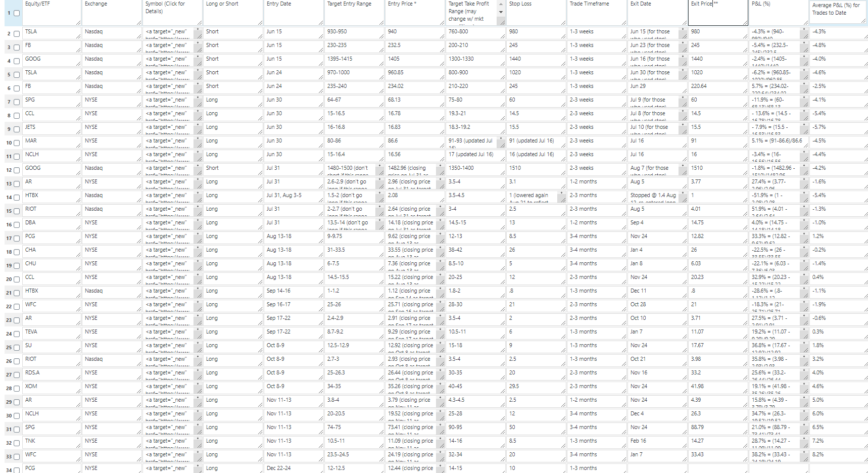Viewport: 868px width, 473px height.
Task: Click the '1480-1500 (don't' entry range cell
Action: pos(355,170)
